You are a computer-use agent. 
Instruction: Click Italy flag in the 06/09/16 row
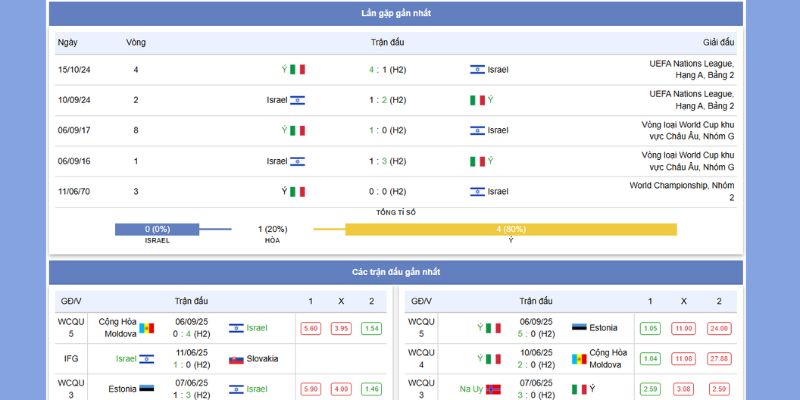coord(477,161)
